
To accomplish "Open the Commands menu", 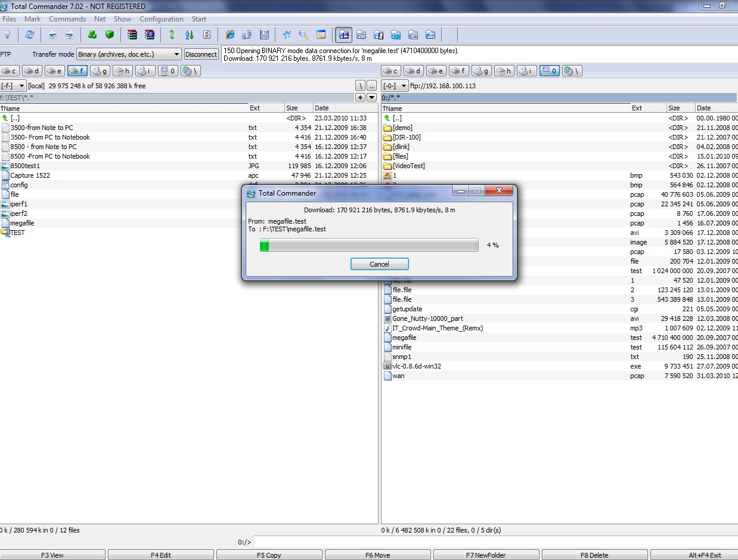I will [67, 19].
